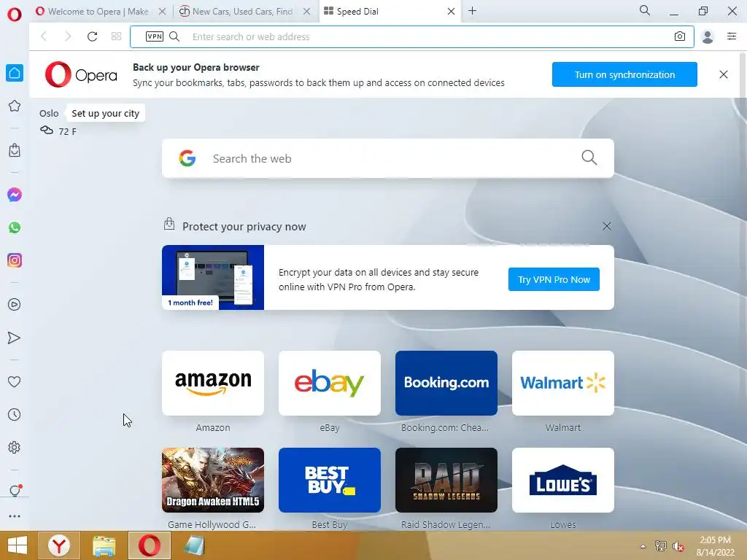Toggle the VPN badge in address bar
747x560 pixels.
click(155, 36)
